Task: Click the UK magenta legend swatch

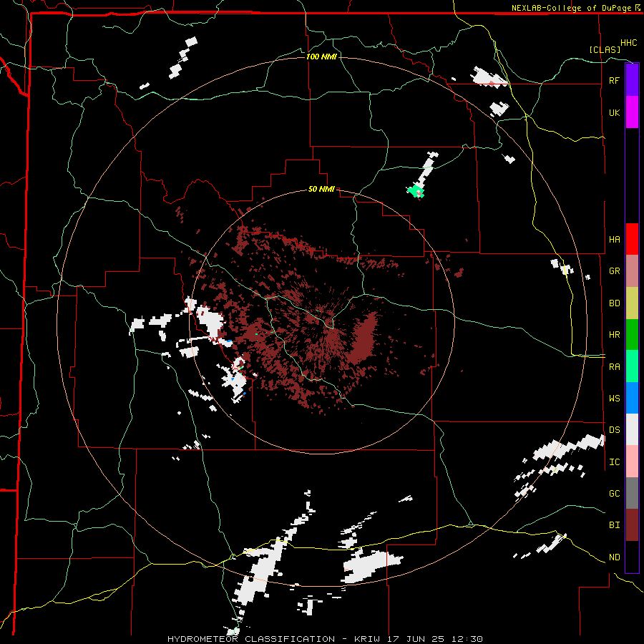Action: click(632, 112)
